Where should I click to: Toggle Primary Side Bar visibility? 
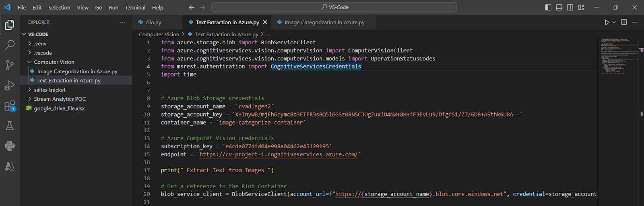[548, 7]
